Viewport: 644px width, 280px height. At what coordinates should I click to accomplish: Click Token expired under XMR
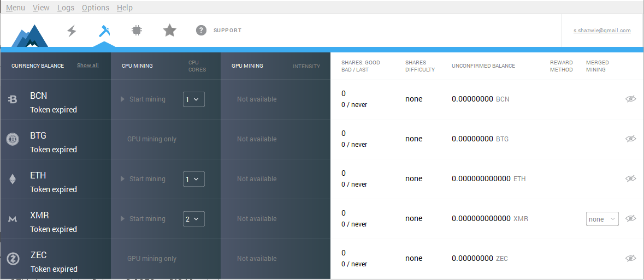coord(54,229)
